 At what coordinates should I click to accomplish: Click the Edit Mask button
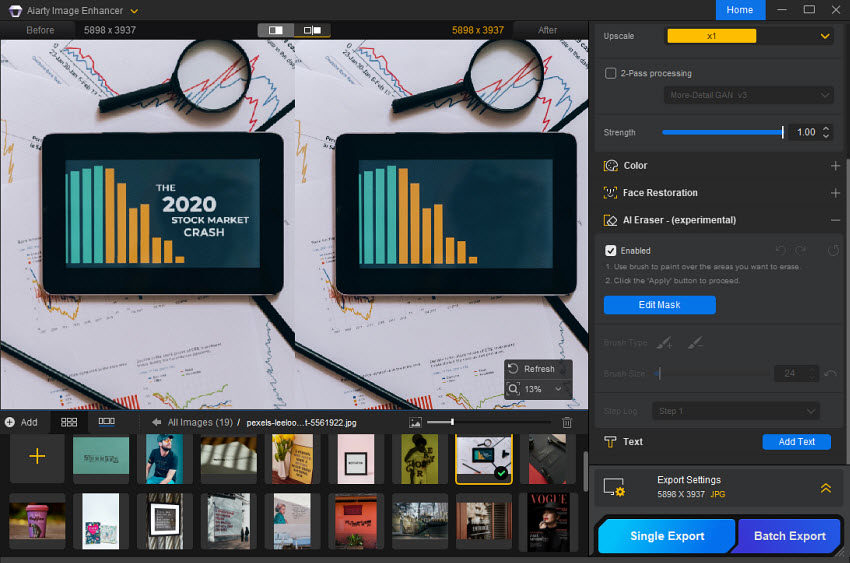[x=659, y=305]
